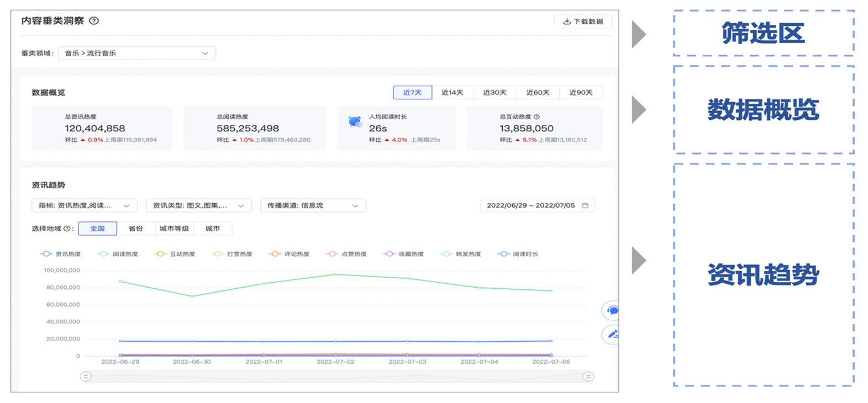The width and height of the screenshot is (868, 403).
Task: Select the 近30天 time range tab
Action: pyautogui.click(x=495, y=92)
